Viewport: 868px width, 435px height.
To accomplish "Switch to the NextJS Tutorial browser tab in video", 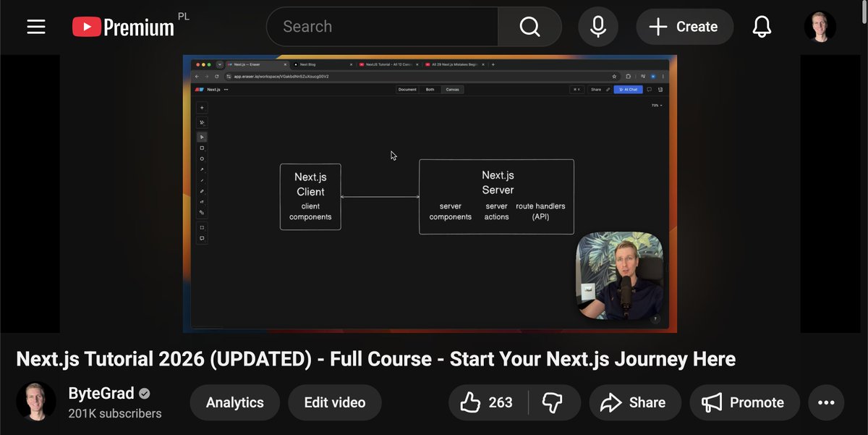I will click(390, 64).
